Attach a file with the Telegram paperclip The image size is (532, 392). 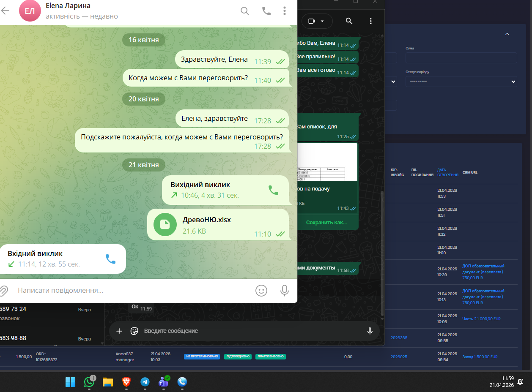click(x=3, y=291)
